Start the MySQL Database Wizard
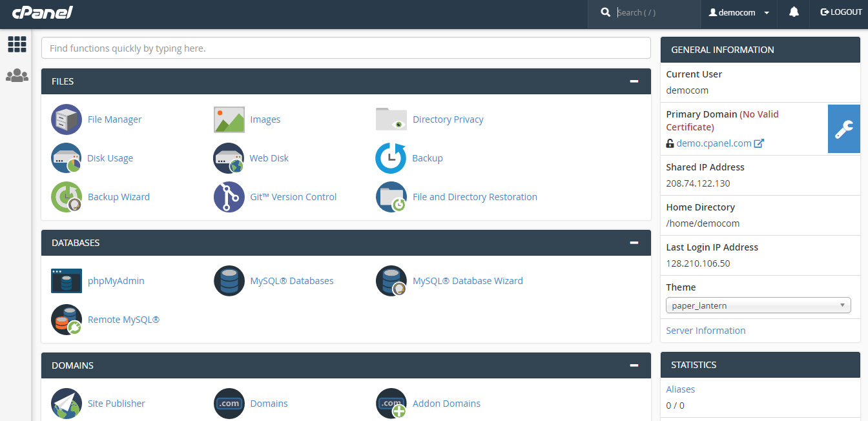 [391, 280]
